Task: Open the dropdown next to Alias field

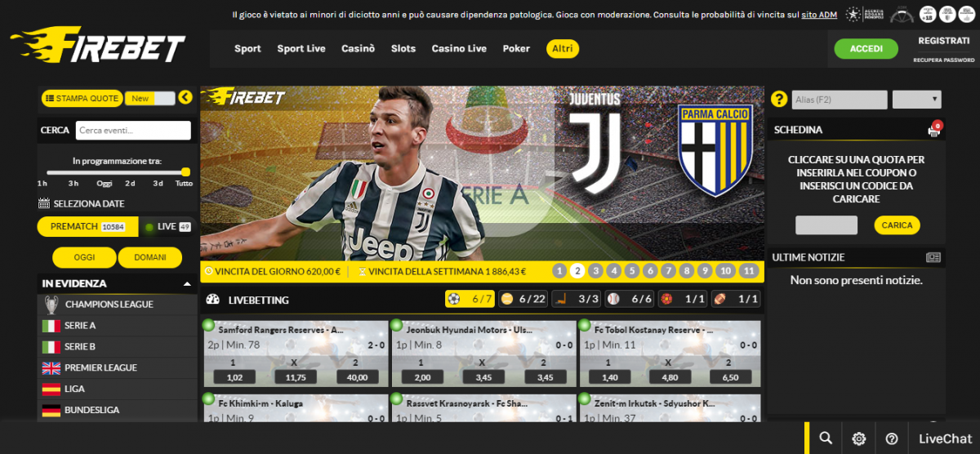Action: 916,100
